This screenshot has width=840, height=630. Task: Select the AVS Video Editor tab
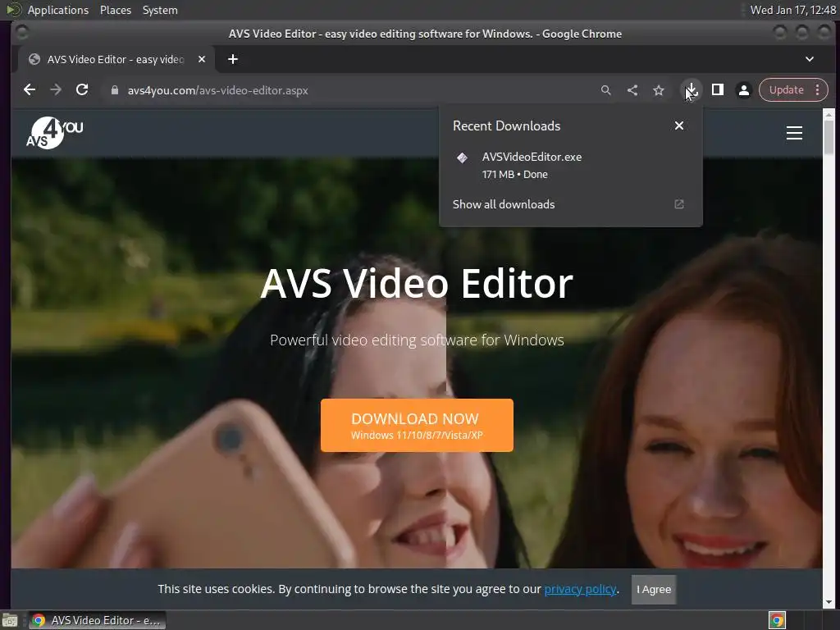tap(115, 59)
